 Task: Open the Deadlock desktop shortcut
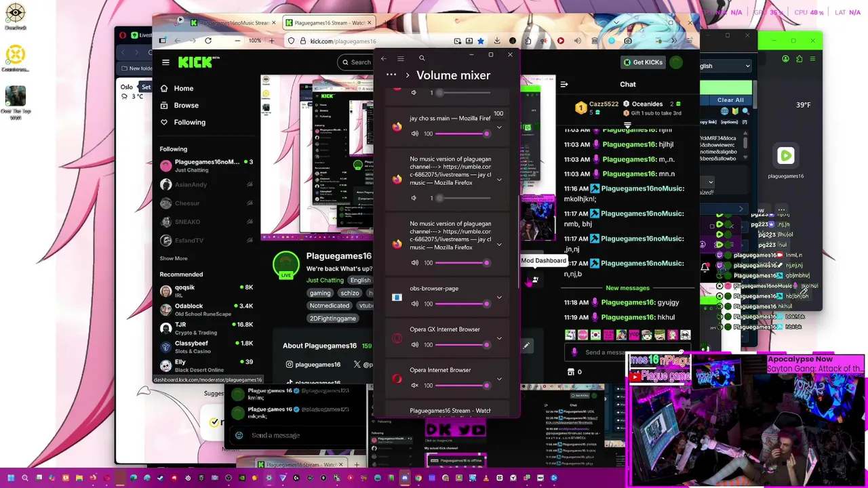[15, 16]
